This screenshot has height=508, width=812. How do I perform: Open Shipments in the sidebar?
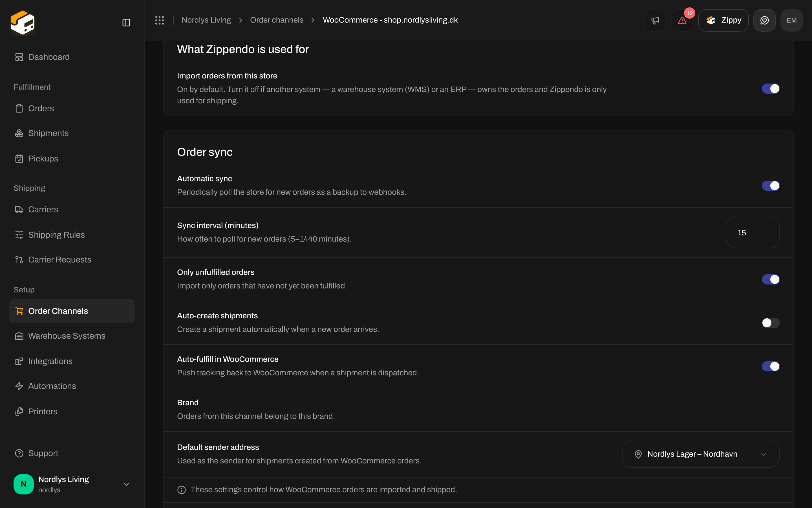(x=72, y=133)
